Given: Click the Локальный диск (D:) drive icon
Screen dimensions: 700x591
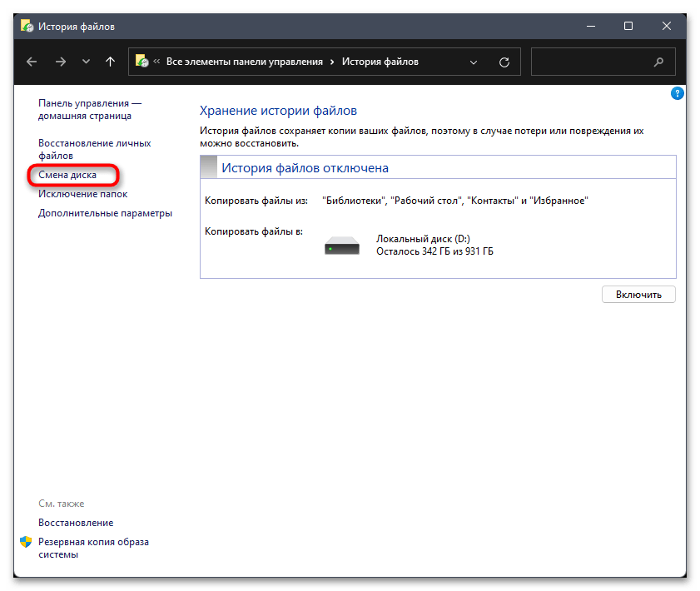Looking at the screenshot, I should [x=341, y=246].
